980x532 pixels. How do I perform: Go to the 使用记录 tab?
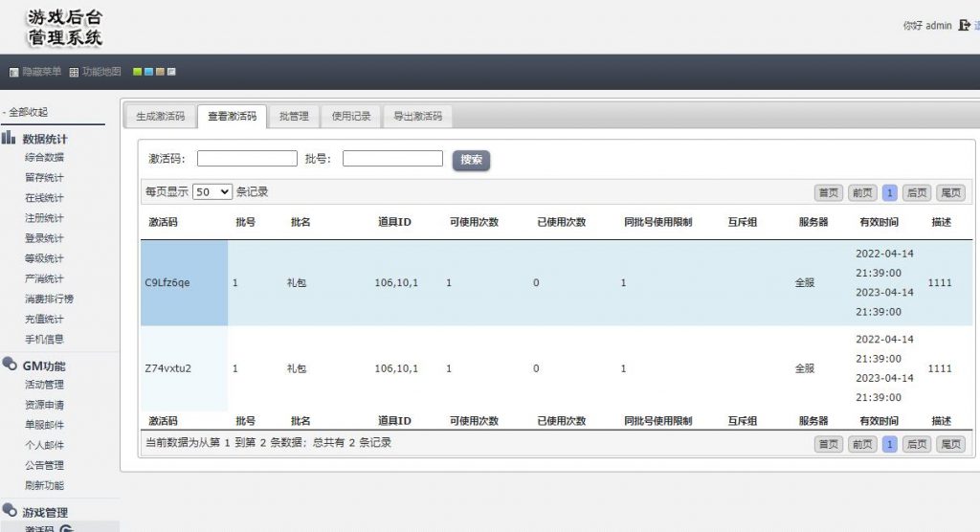(350, 117)
